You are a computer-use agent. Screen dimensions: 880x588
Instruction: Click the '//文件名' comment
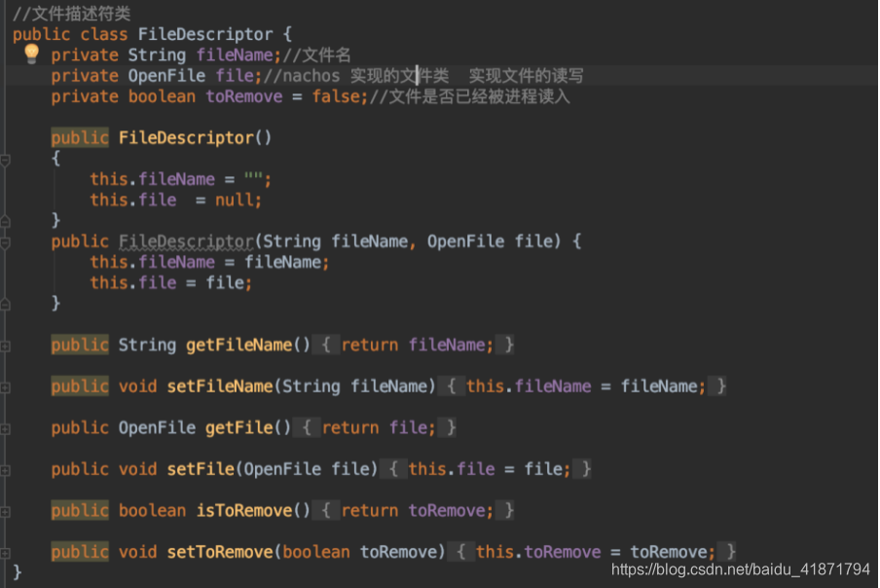pyautogui.click(x=317, y=55)
